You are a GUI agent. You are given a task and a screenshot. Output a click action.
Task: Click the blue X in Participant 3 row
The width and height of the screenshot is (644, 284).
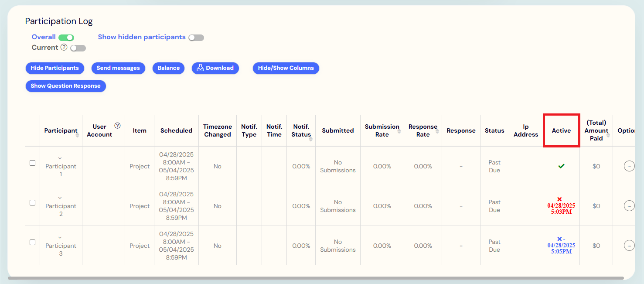coord(559,239)
